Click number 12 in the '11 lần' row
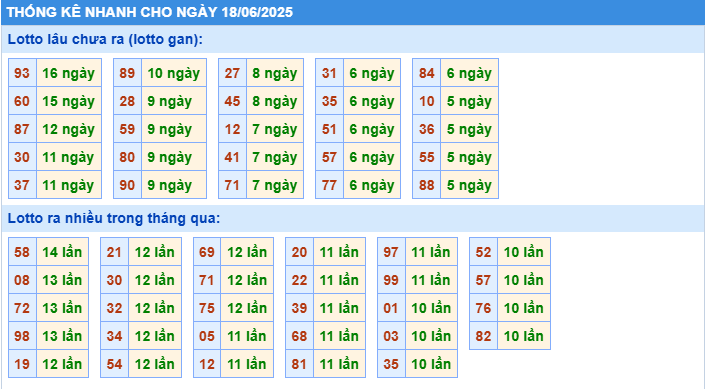 pyautogui.click(x=207, y=363)
